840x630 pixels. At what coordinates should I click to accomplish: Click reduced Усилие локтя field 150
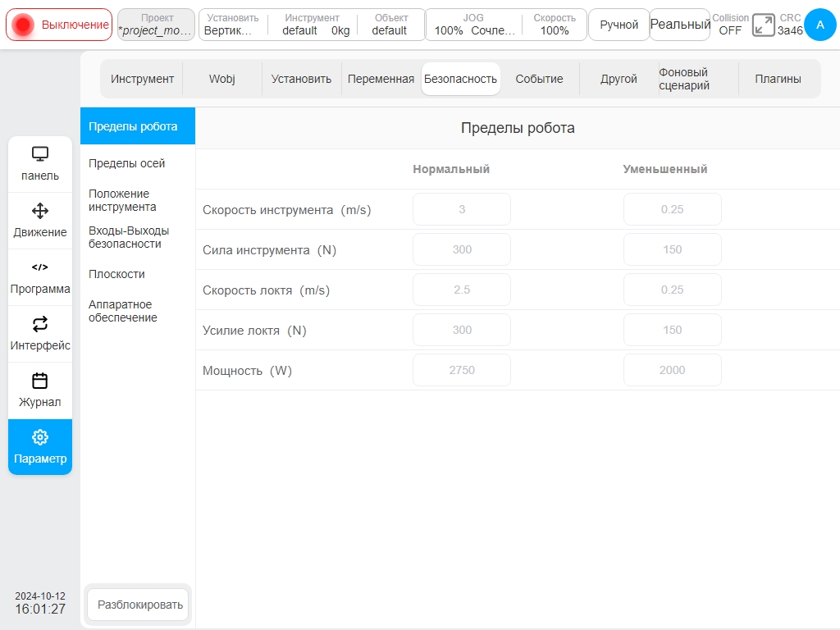[673, 330]
